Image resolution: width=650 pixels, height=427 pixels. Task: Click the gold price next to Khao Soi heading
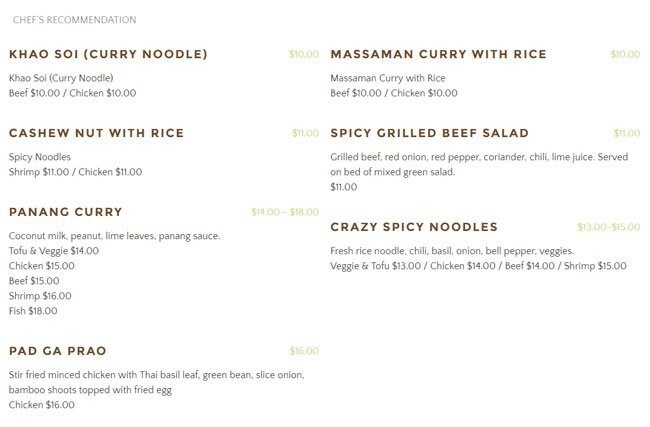point(304,54)
